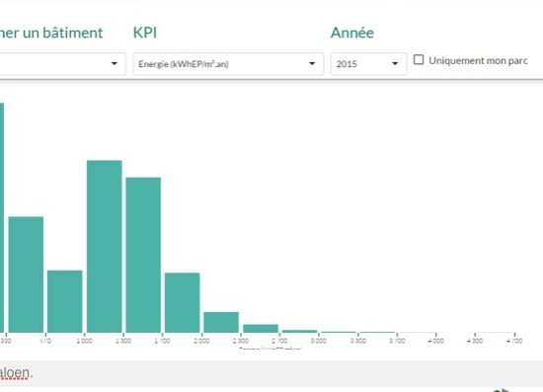Click the histogram bar between 330 and 670
This screenshot has width=543, height=392.
26,274
